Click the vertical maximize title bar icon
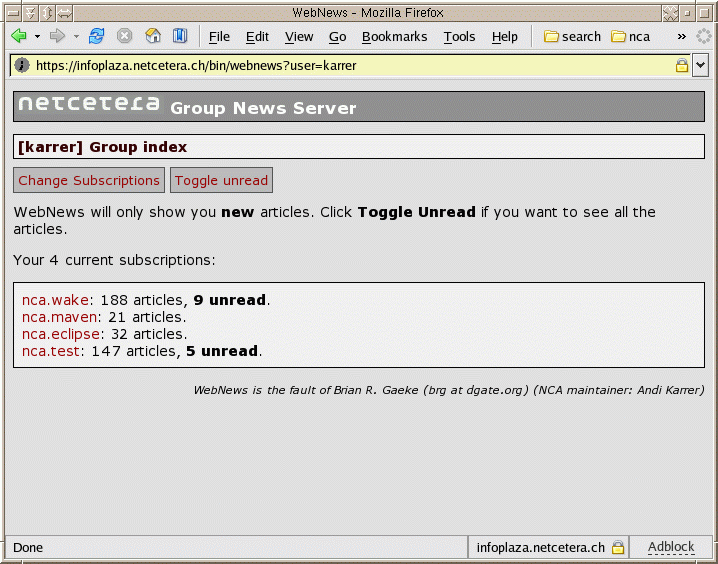Viewport: 718px width, 564px height. [x=47, y=13]
